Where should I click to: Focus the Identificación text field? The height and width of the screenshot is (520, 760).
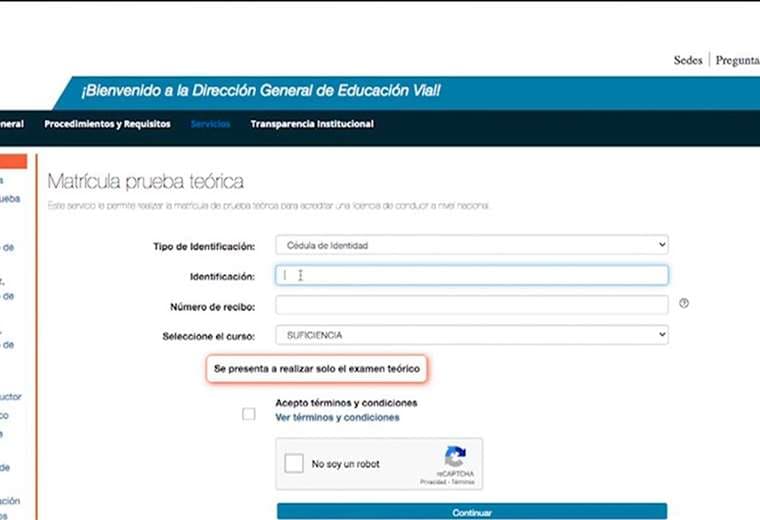click(471, 275)
